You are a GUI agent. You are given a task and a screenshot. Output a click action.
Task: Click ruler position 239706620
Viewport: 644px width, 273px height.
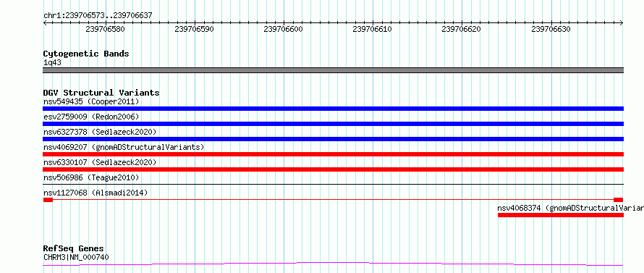[461, 30]
